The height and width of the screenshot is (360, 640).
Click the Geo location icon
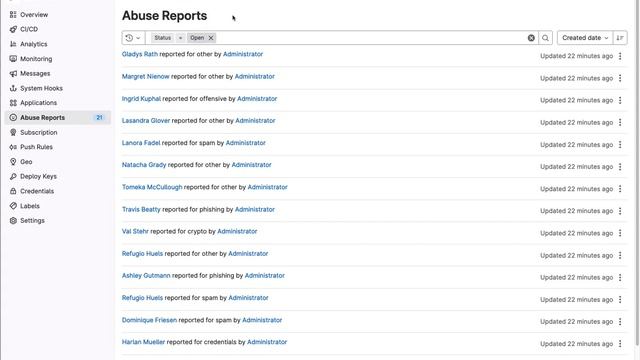click(13, 162)
